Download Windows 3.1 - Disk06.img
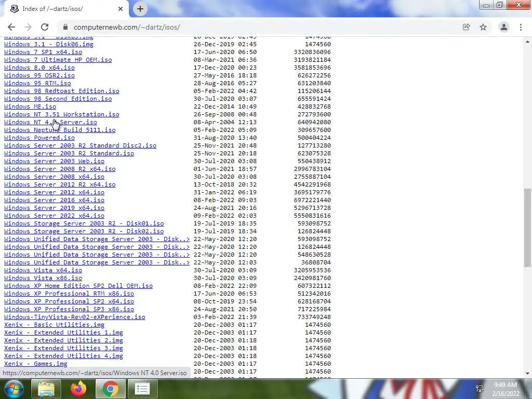The height and width of the screenshot is (399, 532). [x=48, y=44]
